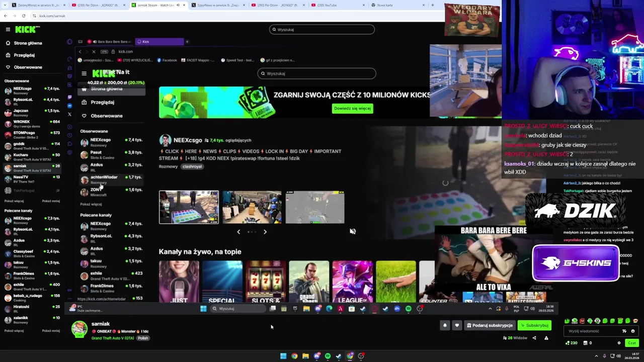Select WRONEK channel in sidebar
Image resolution: width=644 pixels, height=362 pixels.
[x=32, y=124]
